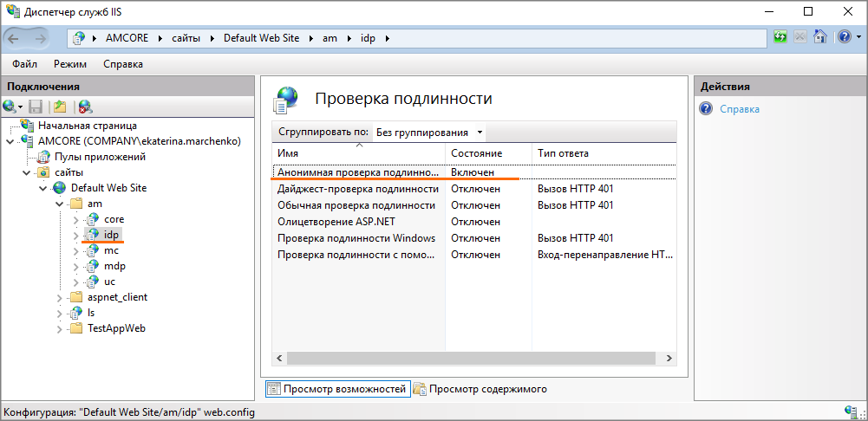868x421 pixels.
Task: Open help via the blue question icon
Action: pos(843,38)
